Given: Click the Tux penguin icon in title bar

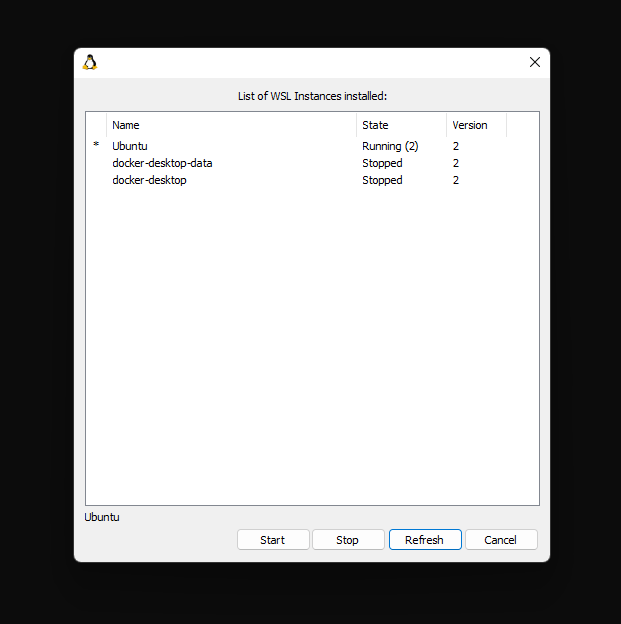Looking at the screenshot, I should (x=90, y=62).
